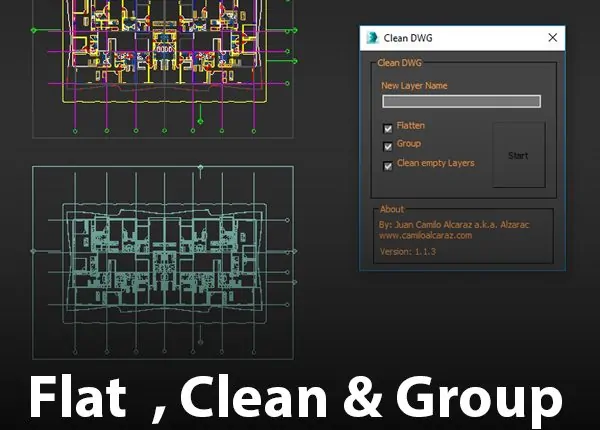Image resolution: width=600 pixels, height=430 pixels.
Task: Open the www.camiloalcaraz.com link
Action: point(425,235)
